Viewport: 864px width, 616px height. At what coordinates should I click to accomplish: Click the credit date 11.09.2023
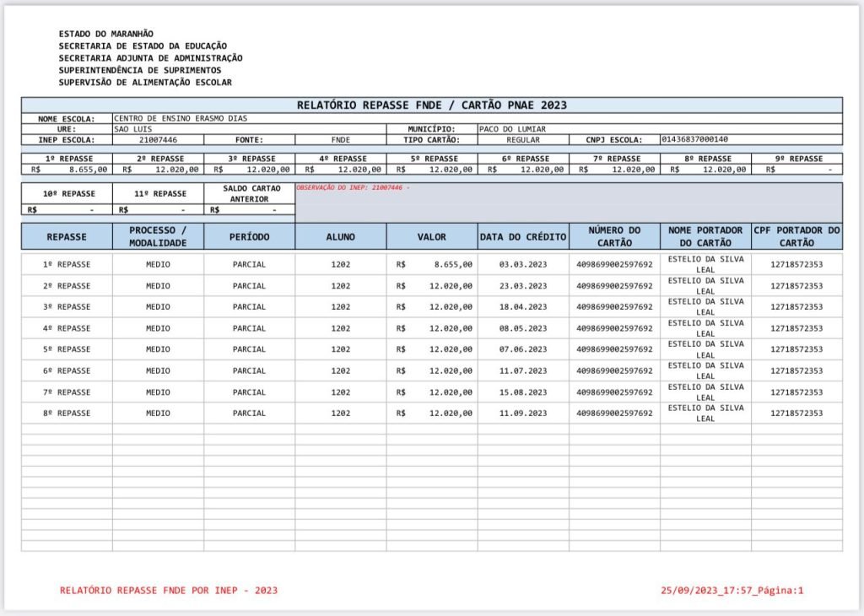tap(523, 413)
